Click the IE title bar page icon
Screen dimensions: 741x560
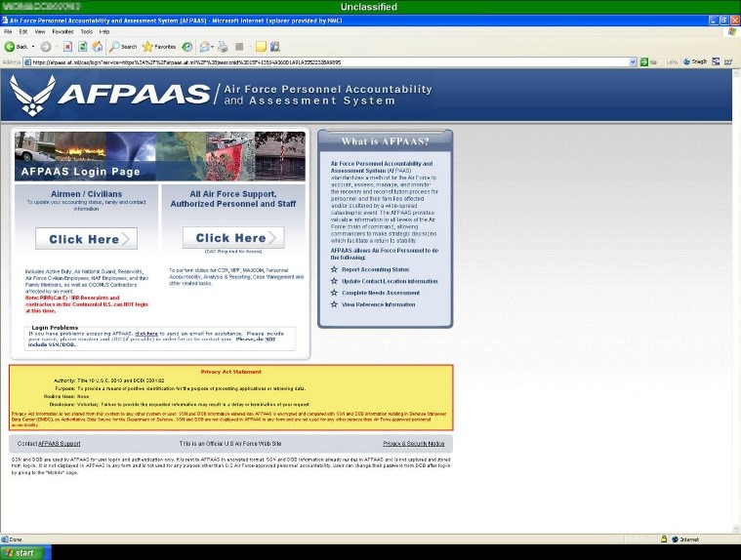[4, 20]
